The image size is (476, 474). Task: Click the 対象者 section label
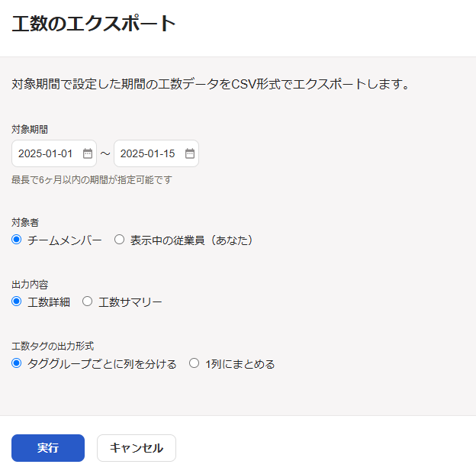[x=25, y=222]
